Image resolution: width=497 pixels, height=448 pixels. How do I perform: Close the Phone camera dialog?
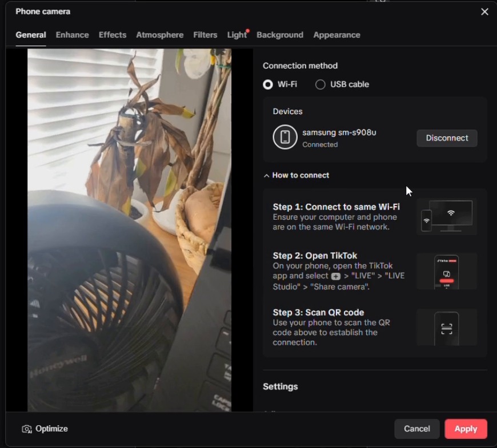tap(484, 12)
